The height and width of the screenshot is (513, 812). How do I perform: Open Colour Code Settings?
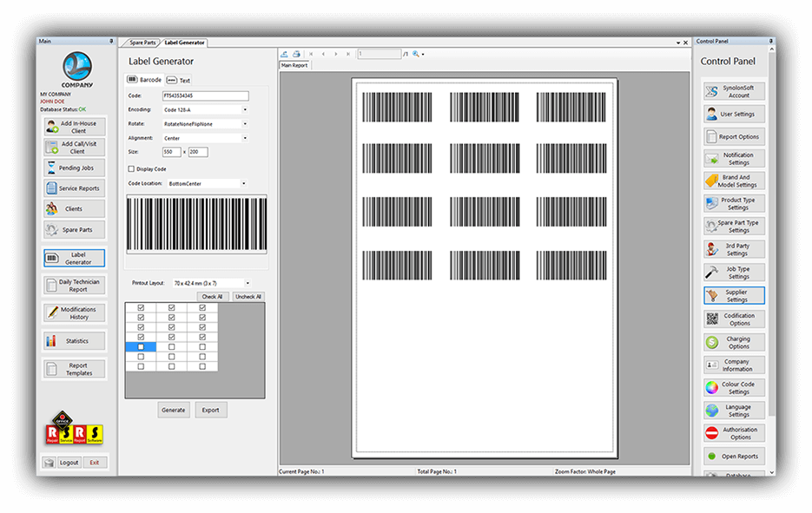pos(734,388)
